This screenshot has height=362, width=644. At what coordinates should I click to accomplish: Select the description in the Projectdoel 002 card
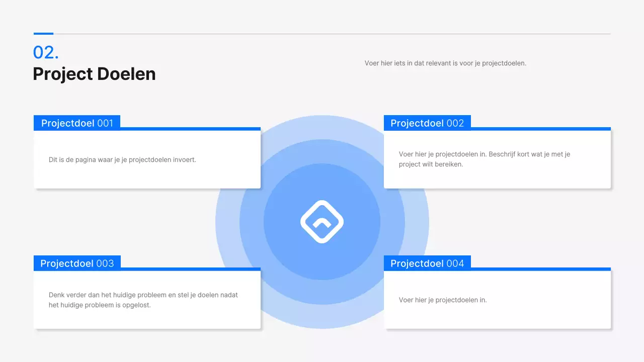pyautogui.click(x=484, y=159)
